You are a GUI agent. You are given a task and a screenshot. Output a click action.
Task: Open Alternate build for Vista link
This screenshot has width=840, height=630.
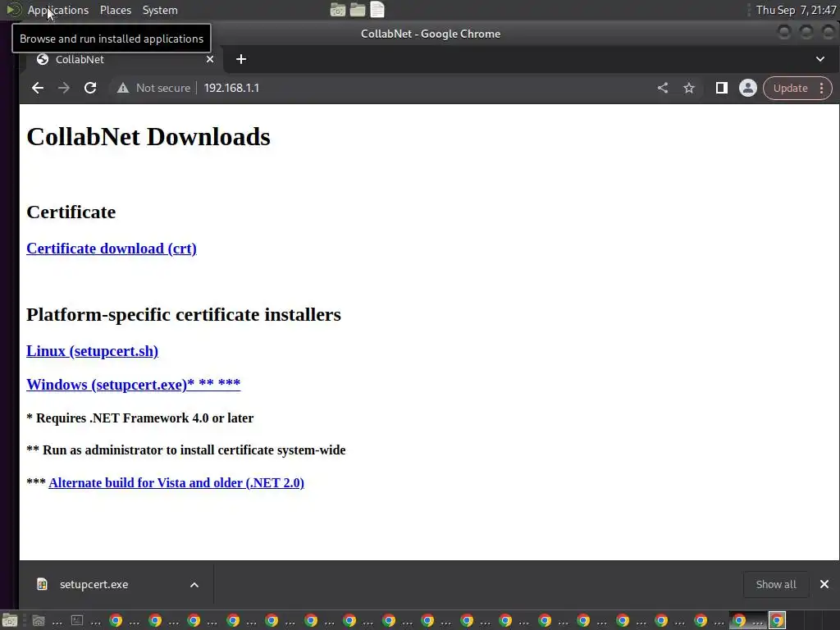pos(176,482)
